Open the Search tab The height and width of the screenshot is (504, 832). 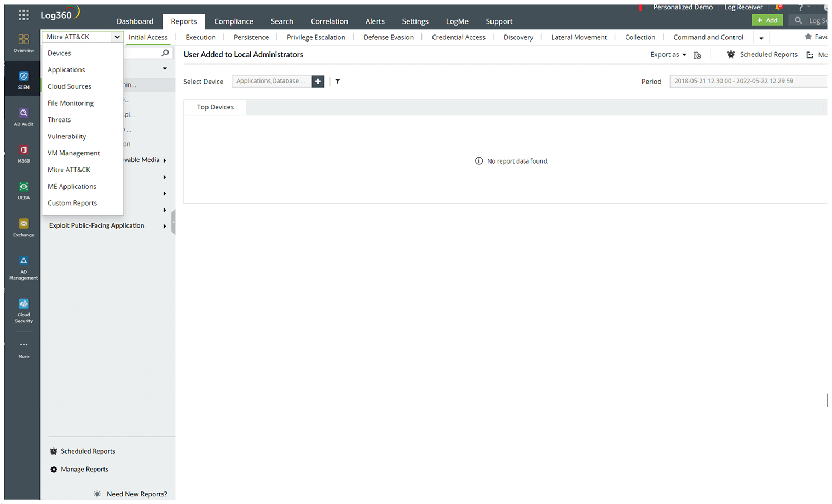[282, 21]
